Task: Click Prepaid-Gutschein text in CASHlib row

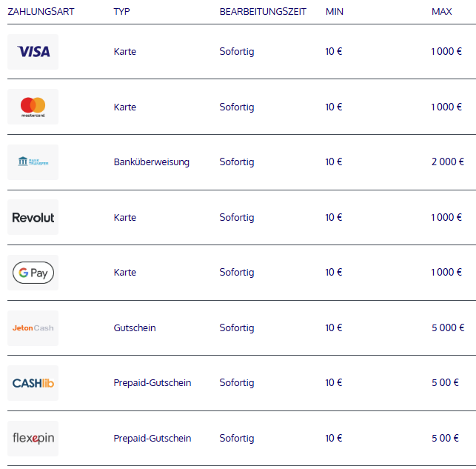Action: click(152, 383)
